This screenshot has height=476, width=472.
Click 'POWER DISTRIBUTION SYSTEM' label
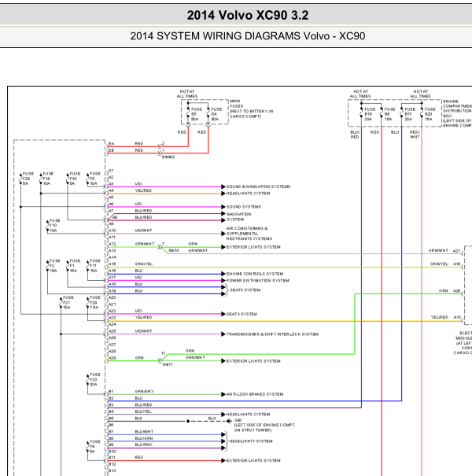click(258, 281)
